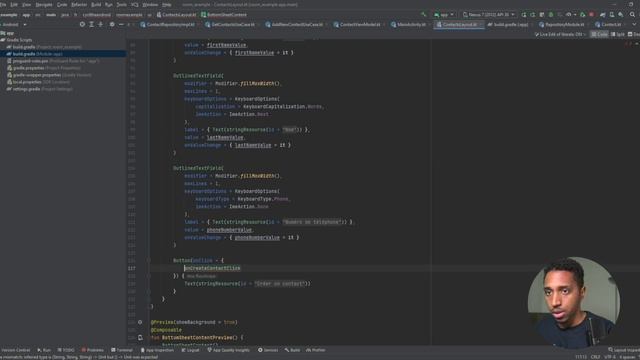Click Select Opened File target icon

pos(82,24)
